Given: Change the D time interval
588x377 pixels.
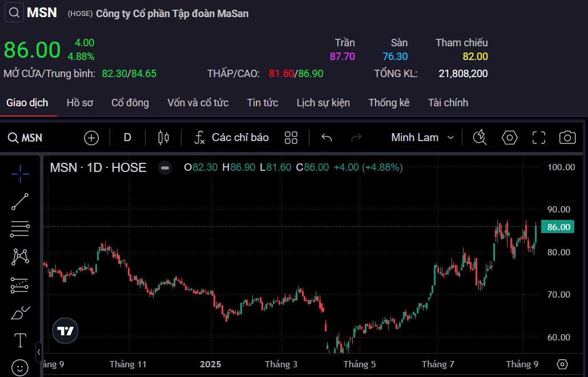Looking at the screenshot, I should (x=127, y=138).
